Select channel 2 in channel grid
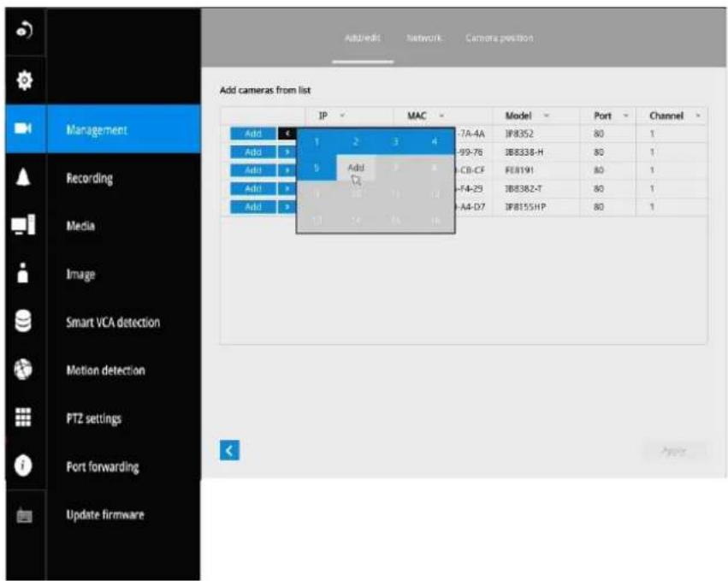 pos(356,142)
